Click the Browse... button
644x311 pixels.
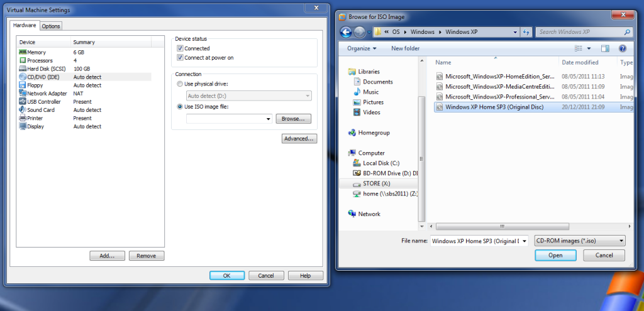(x=294, y=119)
